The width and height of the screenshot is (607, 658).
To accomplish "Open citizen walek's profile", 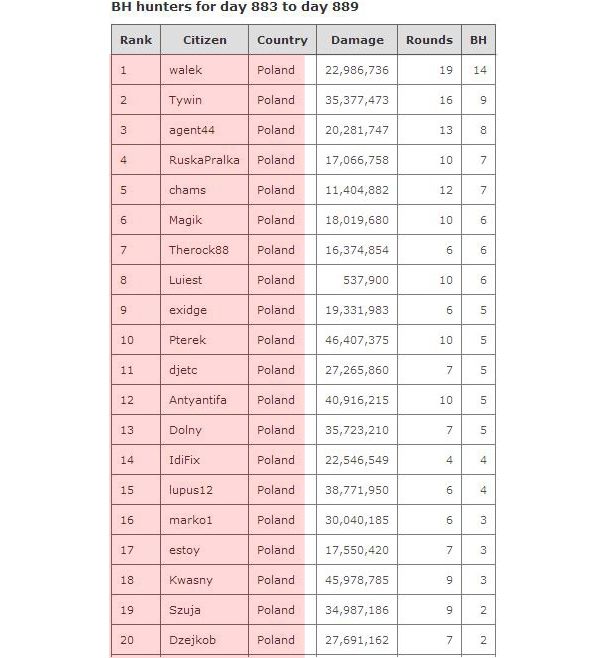I will point(185,70).
